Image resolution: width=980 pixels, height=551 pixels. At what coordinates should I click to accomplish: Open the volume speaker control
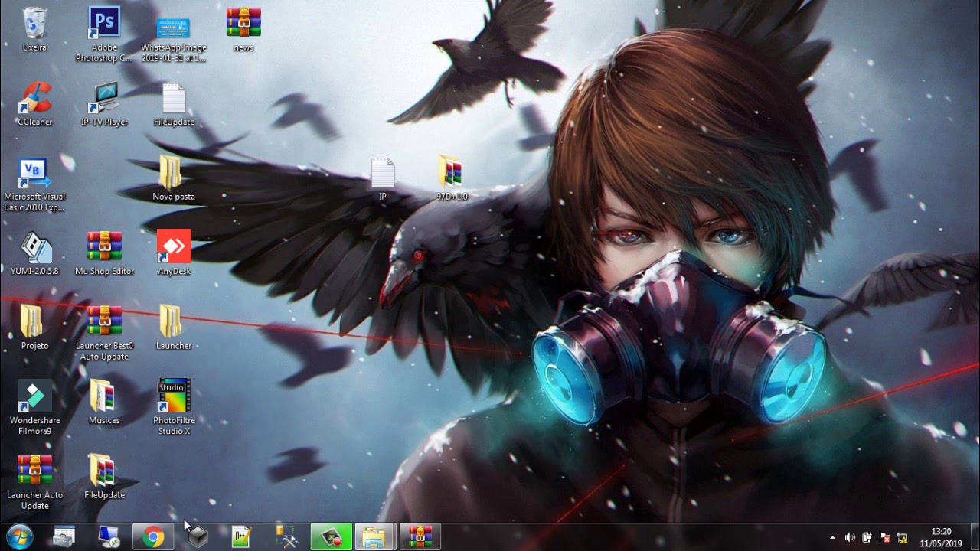click(850, 537)
